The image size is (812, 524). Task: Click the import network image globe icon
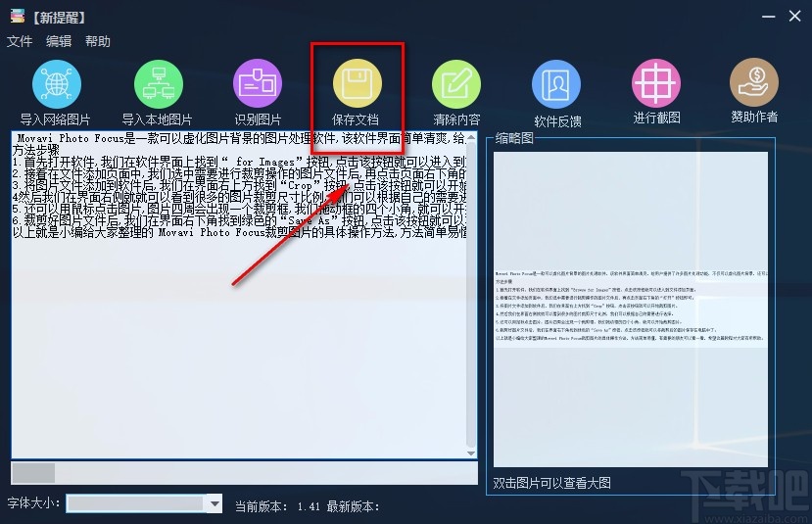point(57,84)
